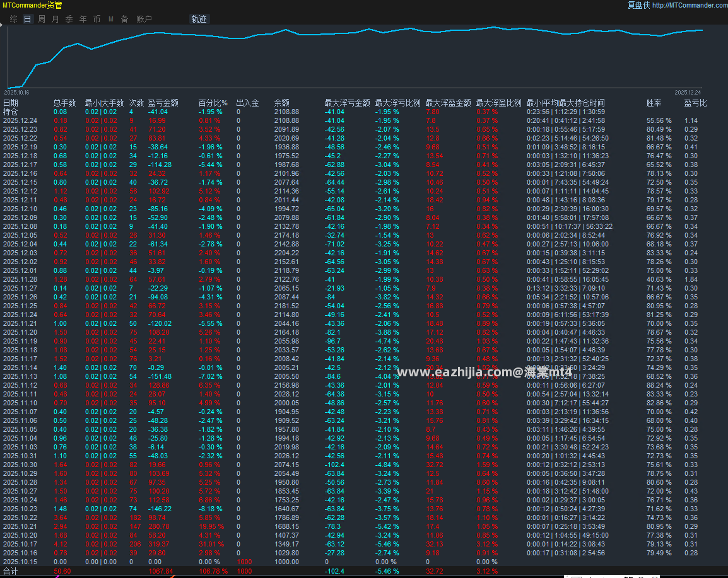Click the 日期 column header
The width and height of the screenshot is (728, 578).
(11, 103)
